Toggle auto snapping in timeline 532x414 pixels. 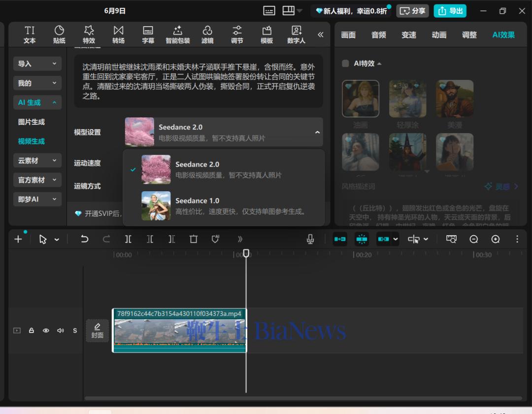[362, 239]
